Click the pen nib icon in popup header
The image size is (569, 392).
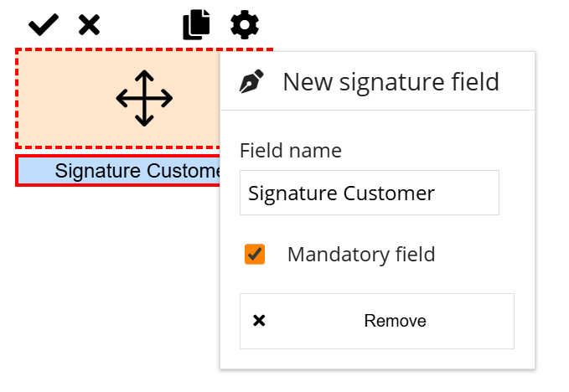[251, 82]
